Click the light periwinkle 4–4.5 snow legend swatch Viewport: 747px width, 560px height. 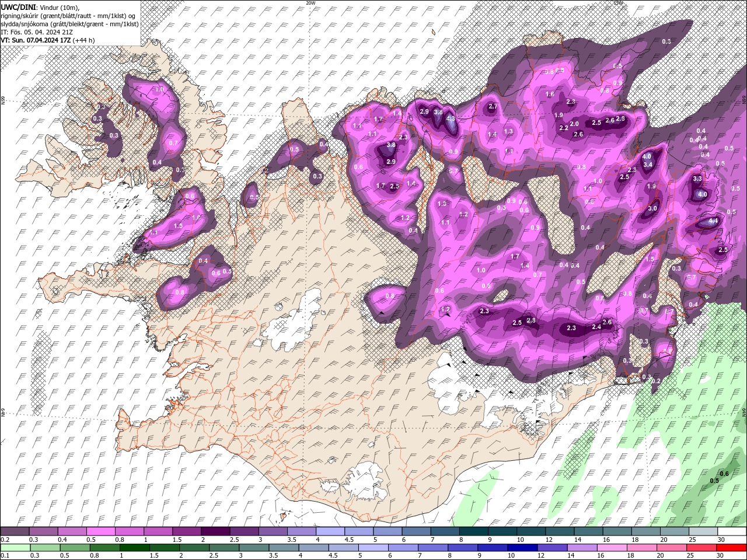click(330, 531)
